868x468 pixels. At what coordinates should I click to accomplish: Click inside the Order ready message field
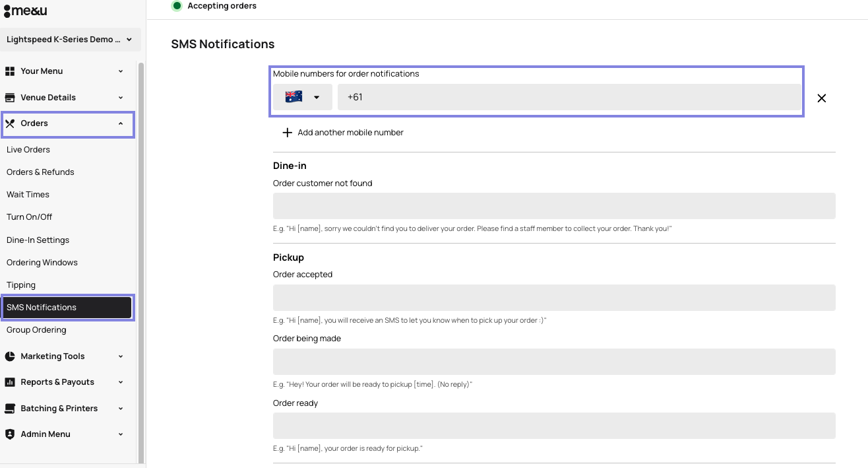pos(554,425)
